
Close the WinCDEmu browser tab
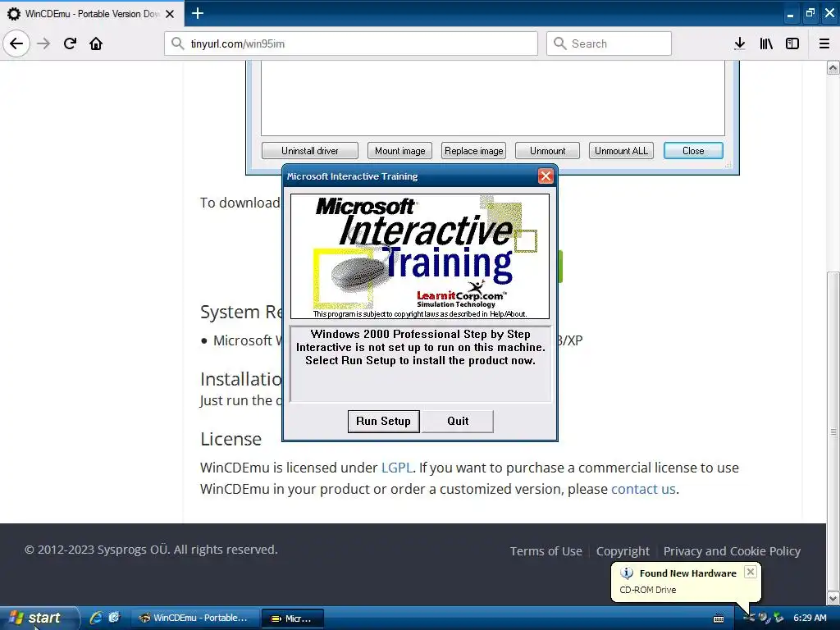click(x=170, y=14)
